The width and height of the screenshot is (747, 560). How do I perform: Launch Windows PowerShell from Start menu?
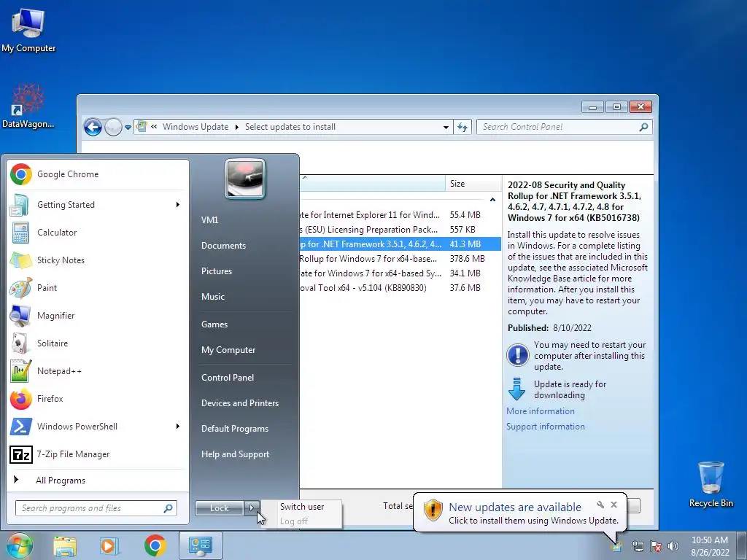click(98, 426)
